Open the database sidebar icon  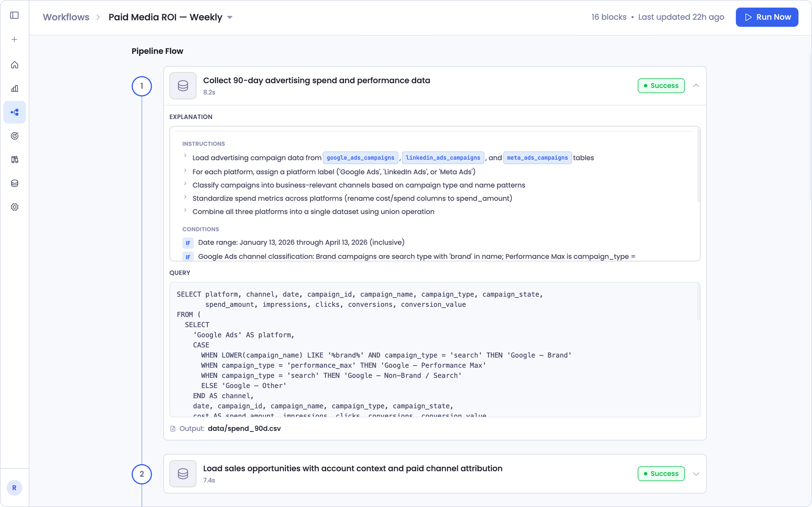(x=14, y=183)
